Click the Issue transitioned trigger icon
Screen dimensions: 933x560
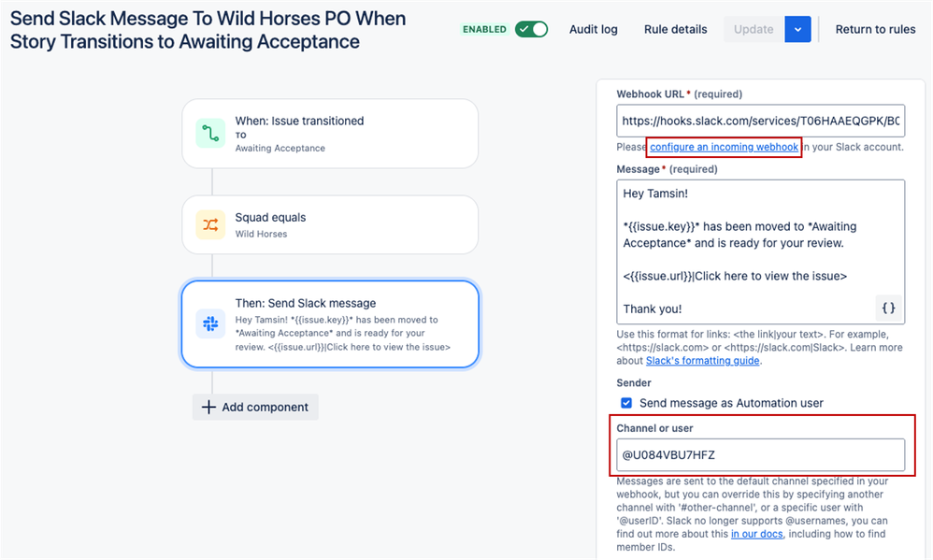pos(210,133)
